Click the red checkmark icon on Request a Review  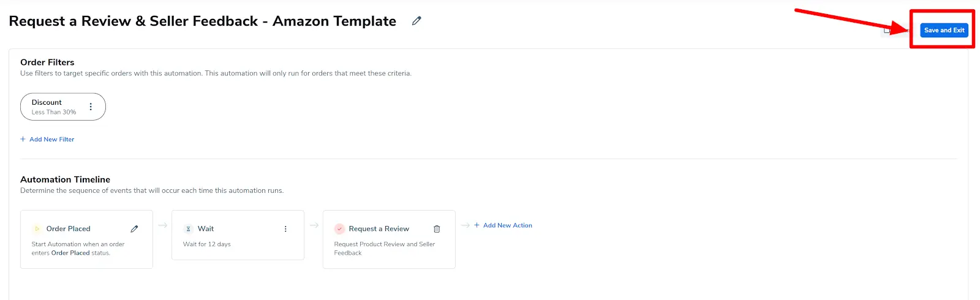point(339,229)
